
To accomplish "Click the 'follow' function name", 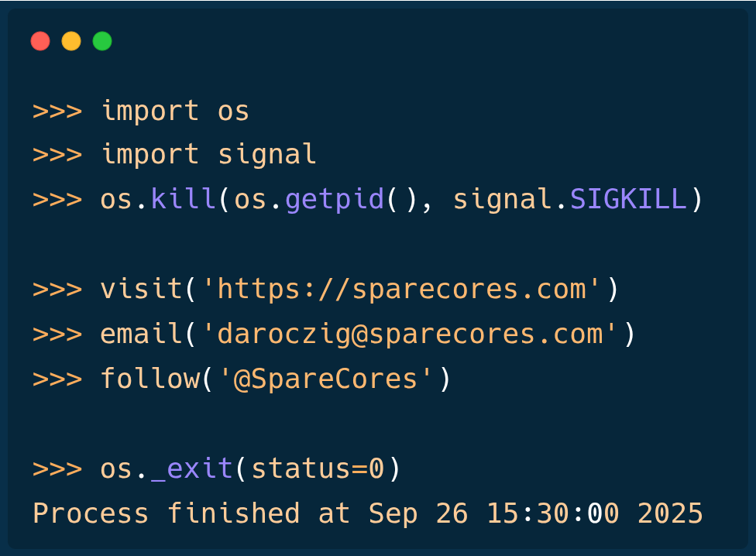I will (150, 379).
